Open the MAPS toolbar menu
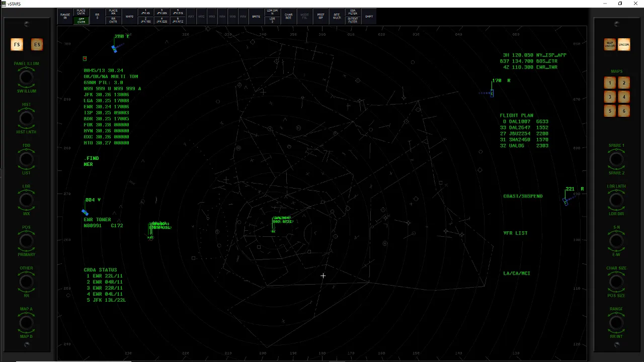644x362 pixels. pyautogui.click(x=129, y=16)
